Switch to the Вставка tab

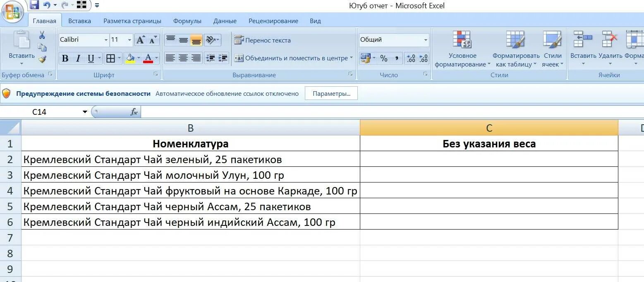point(79,21)
